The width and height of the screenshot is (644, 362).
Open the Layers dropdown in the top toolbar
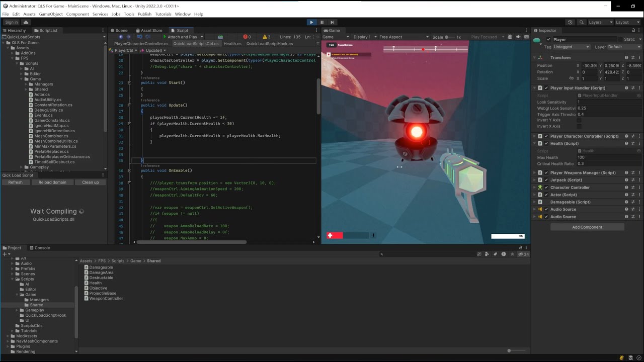coord(601,22)
